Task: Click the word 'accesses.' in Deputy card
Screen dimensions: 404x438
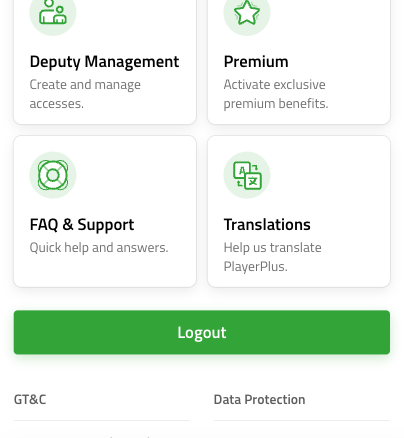Action: (x=57, y=104)
